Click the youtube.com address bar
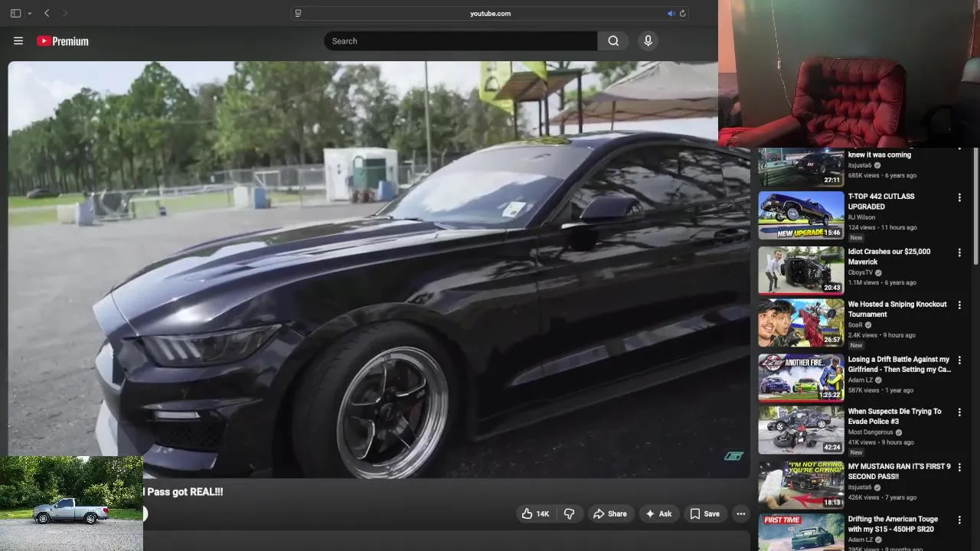Screen dimensions: 980x551 pos(490,13)
